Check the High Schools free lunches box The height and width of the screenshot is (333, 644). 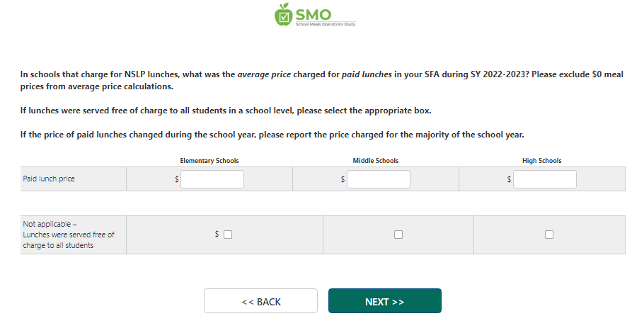pos(549,235)
